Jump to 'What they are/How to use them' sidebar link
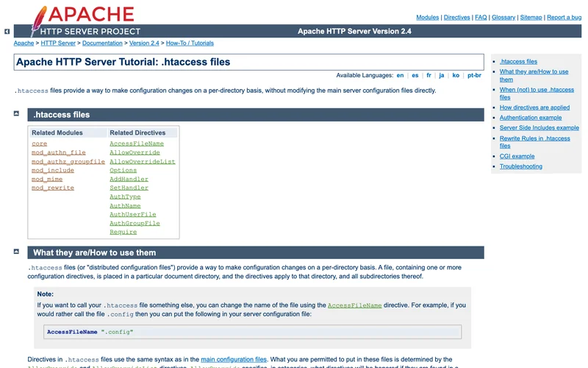The image size is (588, 368). [534, 76]
